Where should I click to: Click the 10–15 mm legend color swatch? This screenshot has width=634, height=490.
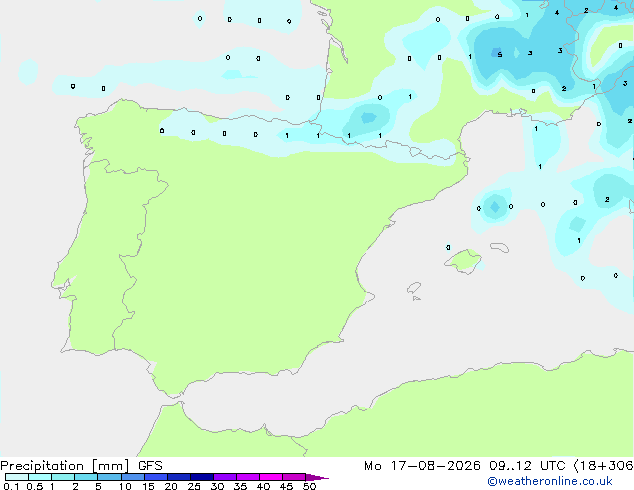click(133, 477)
